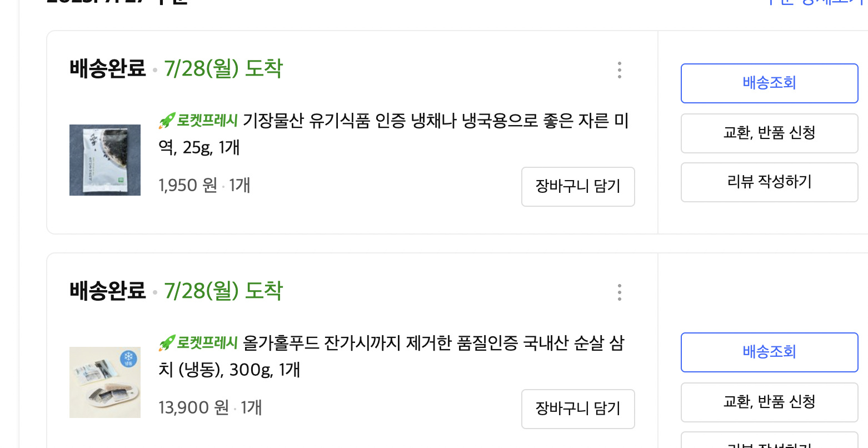Screen dimensions: 868x448
Task: Click the 7/28(월) 도착 text of the 삼치 order
Action: pos(223,291)
